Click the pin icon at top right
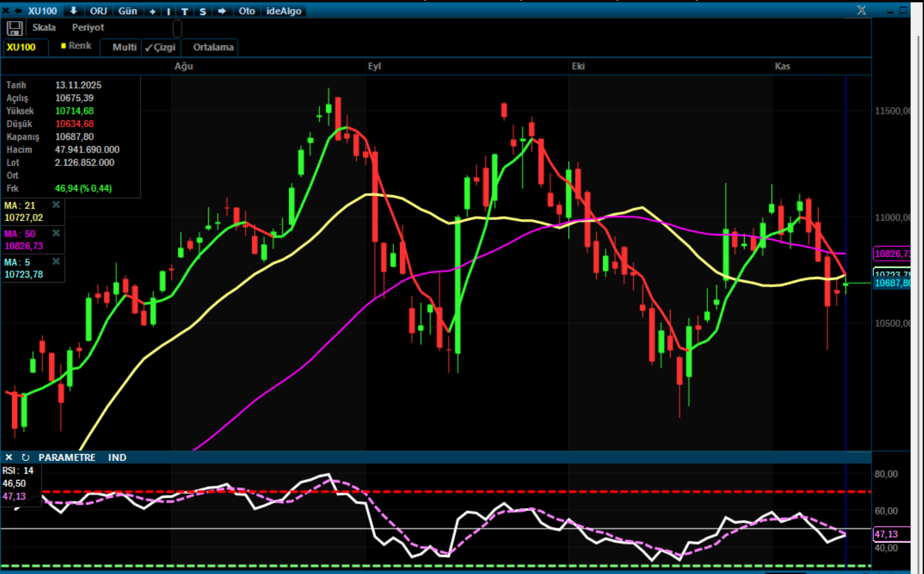This screenshot has width=924, height=574. (861, 10)
